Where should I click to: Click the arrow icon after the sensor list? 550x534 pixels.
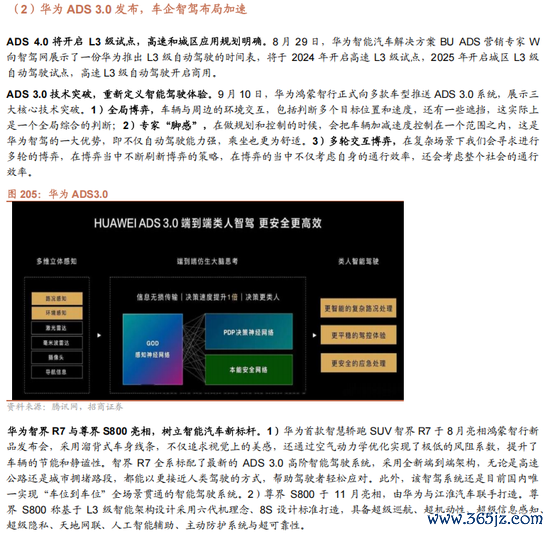pyautogui.click(x=99, y=335)
